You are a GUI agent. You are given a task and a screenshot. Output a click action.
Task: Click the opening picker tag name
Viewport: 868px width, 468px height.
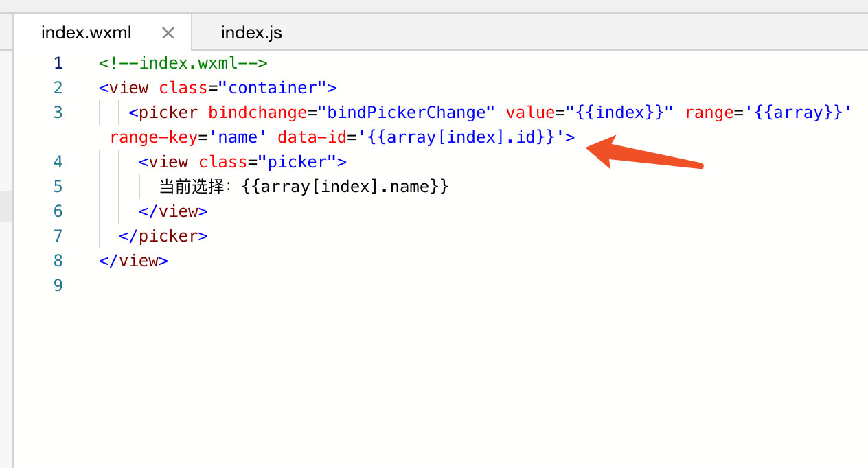coord(168,113)
